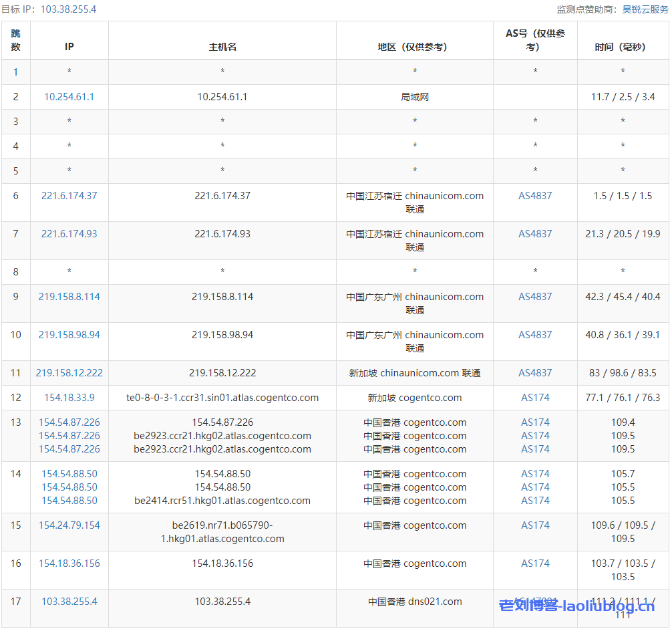Open the AS4837 link for the 新加坡 hop 11
The width and height of the screenshot is (672, 631).
point(535,373)
